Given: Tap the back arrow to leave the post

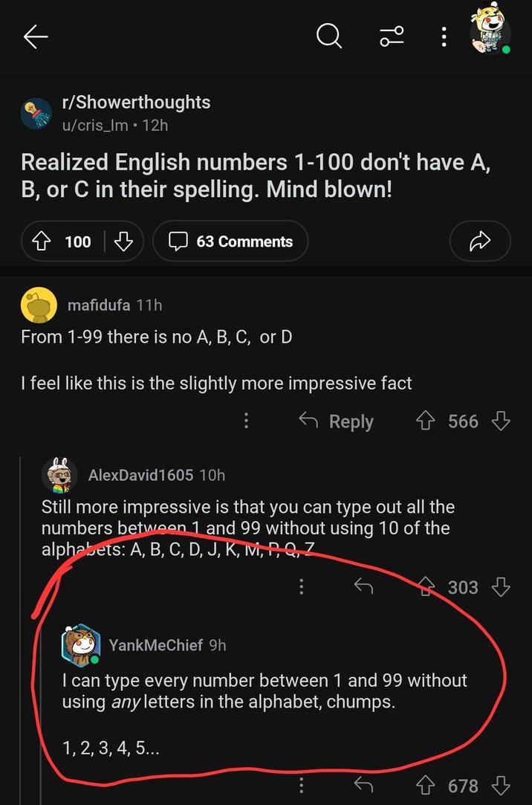Looking at the screenshot, I should 35,36.
